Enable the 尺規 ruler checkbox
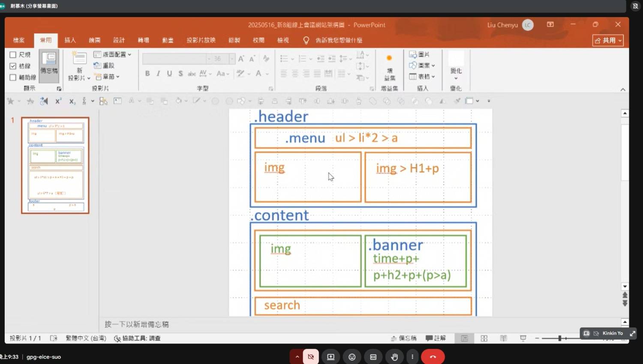The image size is (643, 364). (13, 55)
